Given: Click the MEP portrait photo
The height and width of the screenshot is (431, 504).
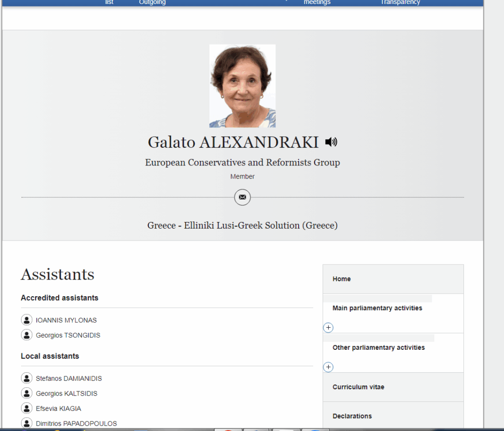Looking at the screenshot, I should (242, 86).
